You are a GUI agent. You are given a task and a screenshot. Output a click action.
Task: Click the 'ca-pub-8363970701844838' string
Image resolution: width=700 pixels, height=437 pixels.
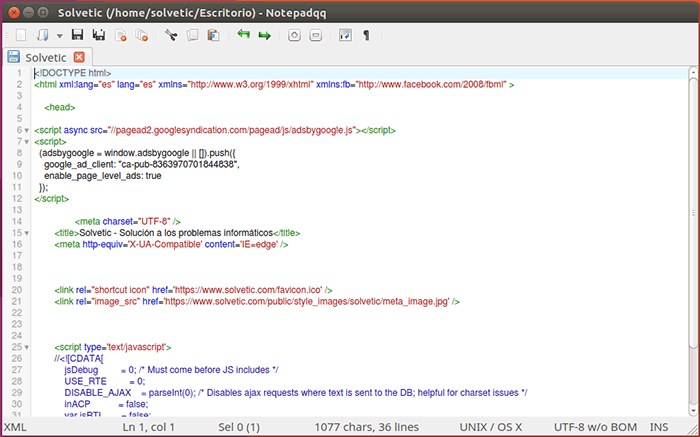(178, 164)
